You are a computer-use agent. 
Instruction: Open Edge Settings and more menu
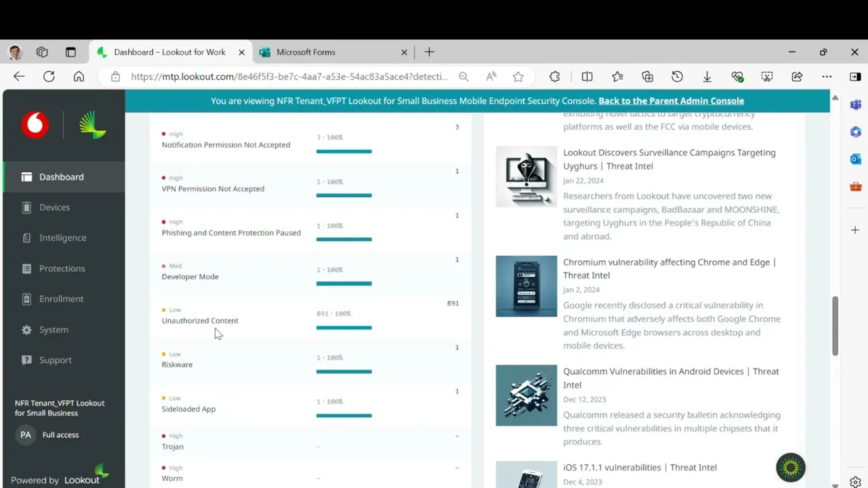click(827, 77)
